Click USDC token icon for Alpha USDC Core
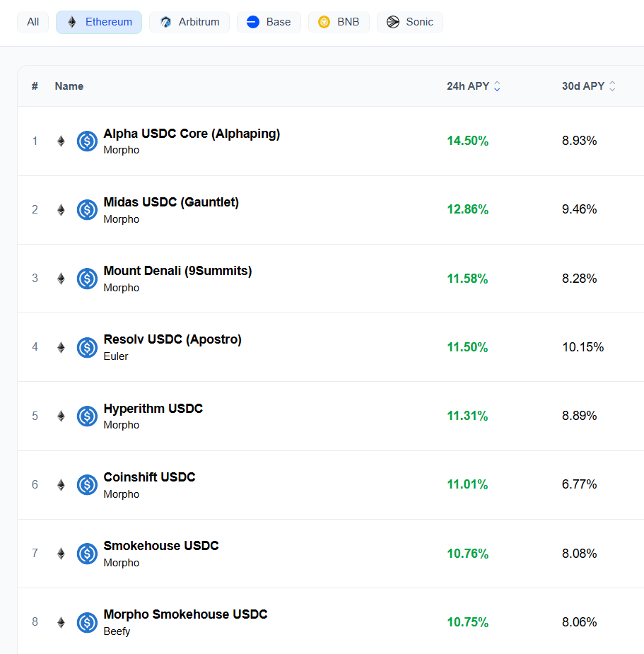The image size is (644, 654). 87,141
